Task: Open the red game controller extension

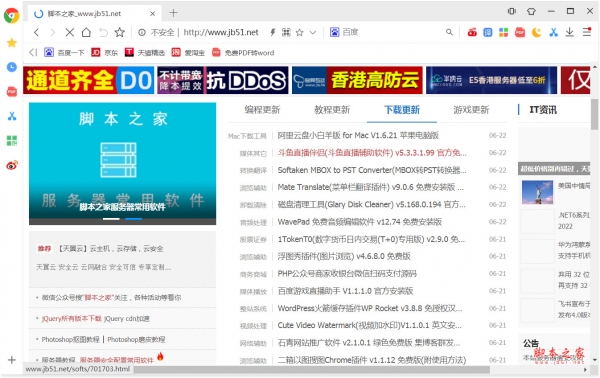Action: coord(472,33)
